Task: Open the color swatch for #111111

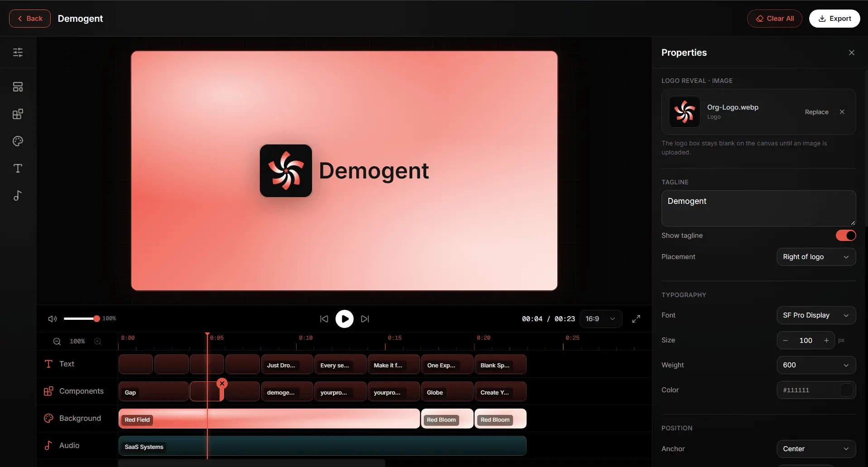Action: coord(846,390)
